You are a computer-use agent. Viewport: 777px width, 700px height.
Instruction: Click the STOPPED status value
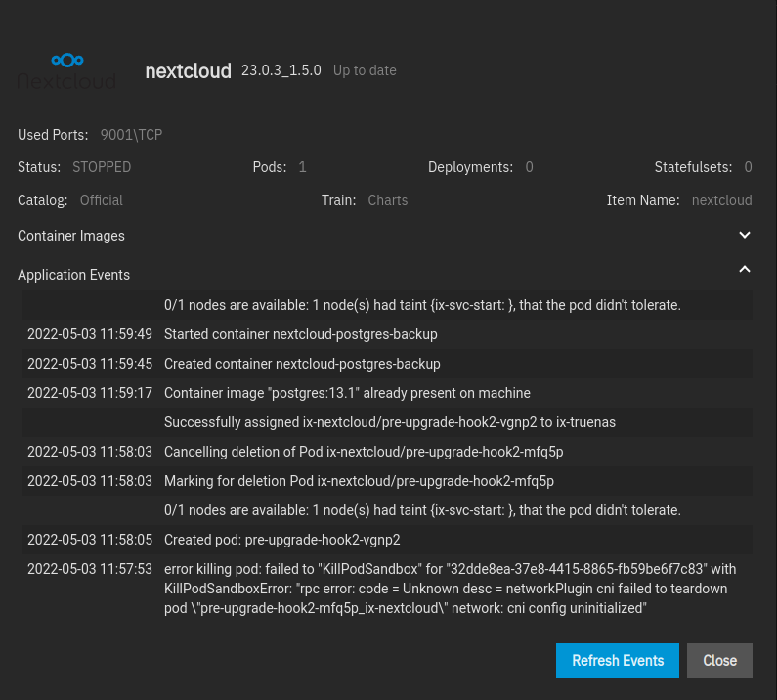[x=102, y=167]
